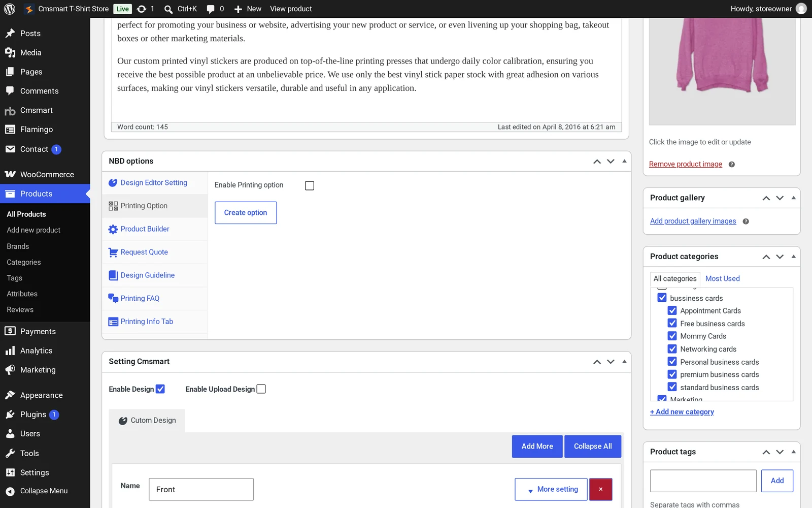Uncheck the Enable Design checkbox
The width and height of the screenshot is (812, 508).
160,389
